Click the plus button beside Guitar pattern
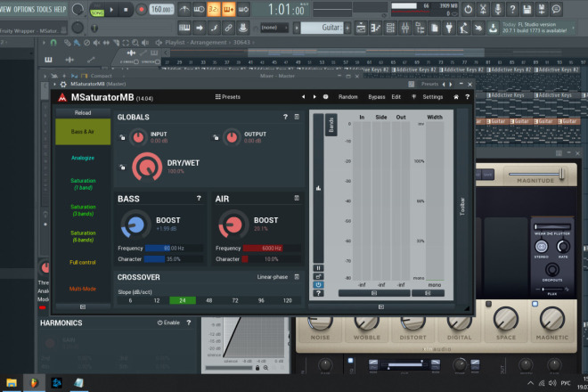This screenshot has width=588, height=392. click(x=347, y=28)
